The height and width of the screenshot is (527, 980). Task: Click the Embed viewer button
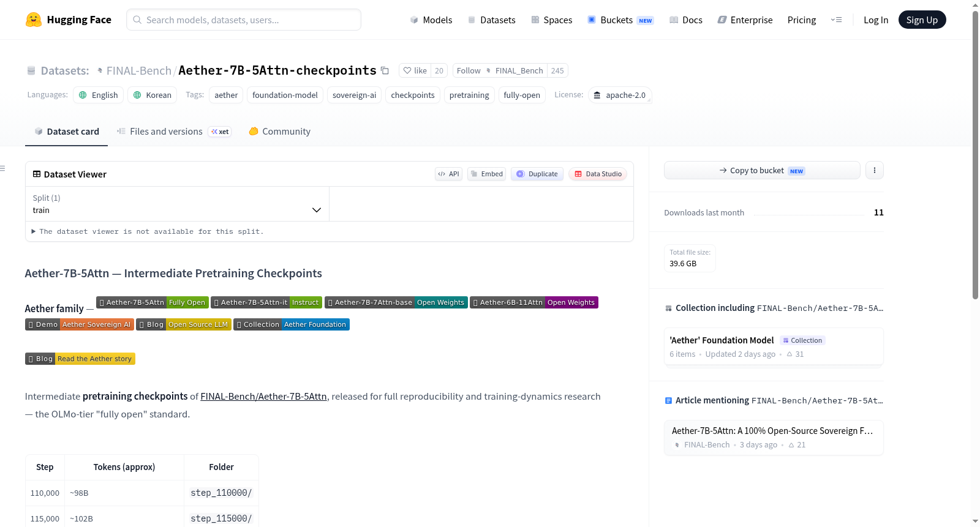click(487, 174)
